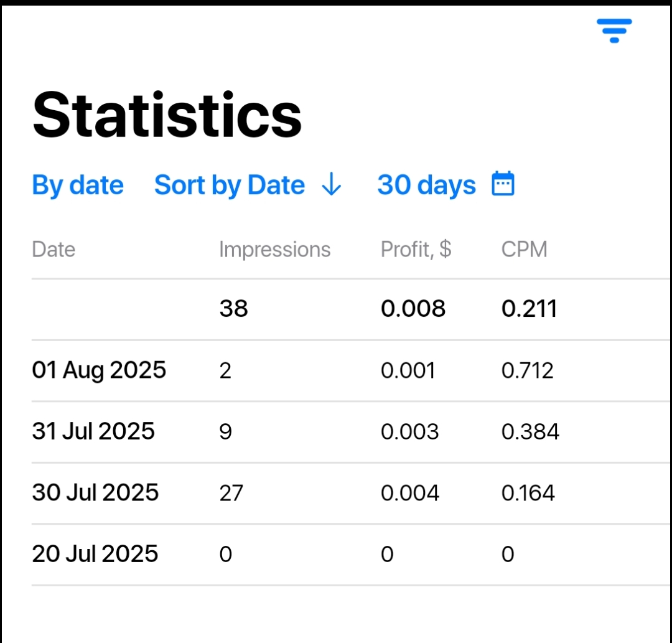The image size is (672, 643).
Task: Click the Profit, $ column header
Action: [416, 249]
